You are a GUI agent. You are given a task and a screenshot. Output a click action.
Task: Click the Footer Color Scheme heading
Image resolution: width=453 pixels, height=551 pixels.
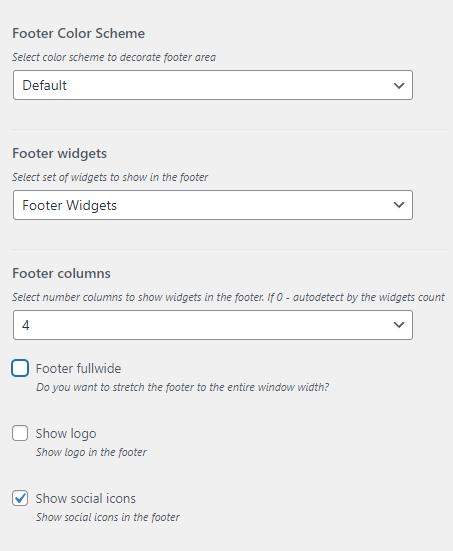coord(79,33)
